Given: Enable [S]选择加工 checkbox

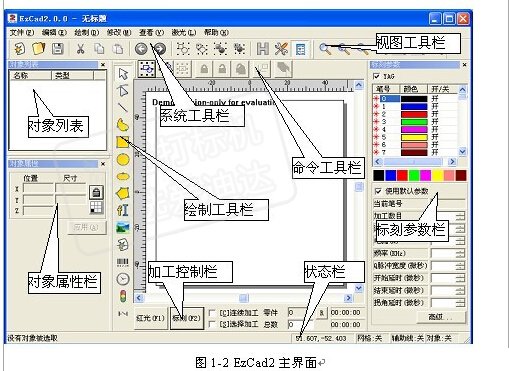Looking at the screenshot, I should click(x=212, y=324).
